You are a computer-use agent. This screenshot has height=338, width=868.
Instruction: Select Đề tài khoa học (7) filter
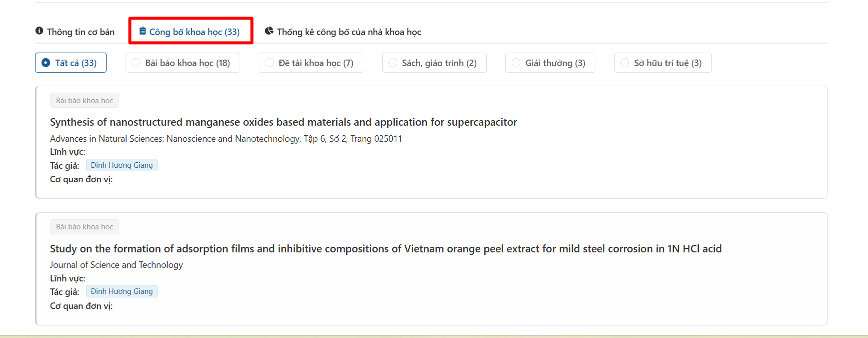(269, 63)
